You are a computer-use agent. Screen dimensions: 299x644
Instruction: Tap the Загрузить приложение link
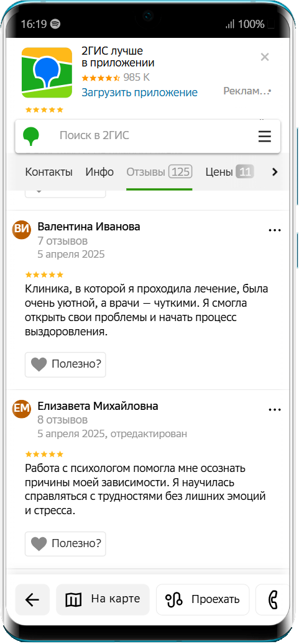[x=139, y=93]
